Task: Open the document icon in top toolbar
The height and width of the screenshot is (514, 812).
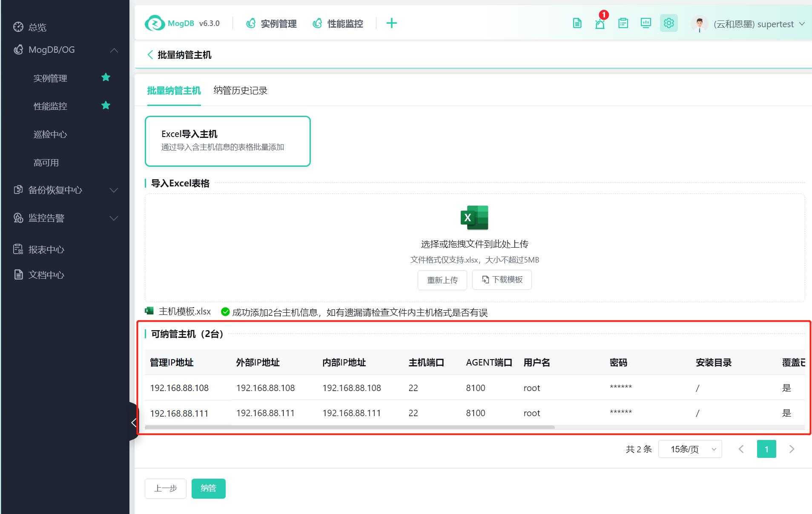Action: [x=577, y=23]
